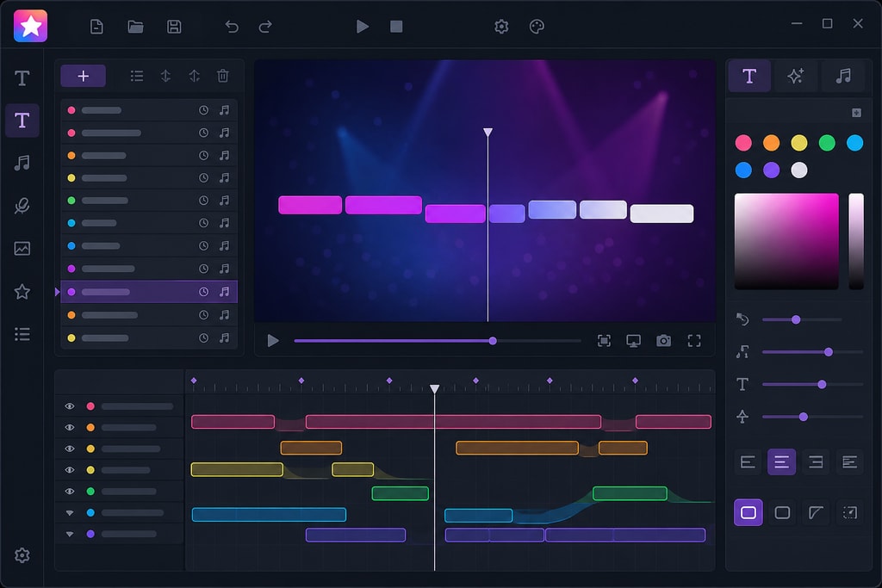Switch to the music note tab in right panel
The width and height of the screenshot is (882, 588).
click(x=843, y=76)
